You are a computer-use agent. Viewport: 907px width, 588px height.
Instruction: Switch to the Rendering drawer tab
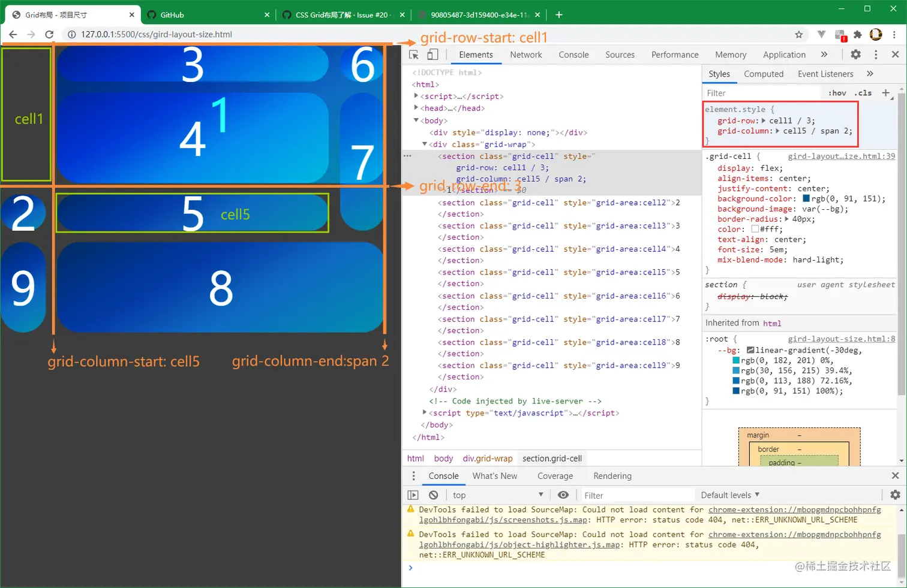(x=612, y=476)
